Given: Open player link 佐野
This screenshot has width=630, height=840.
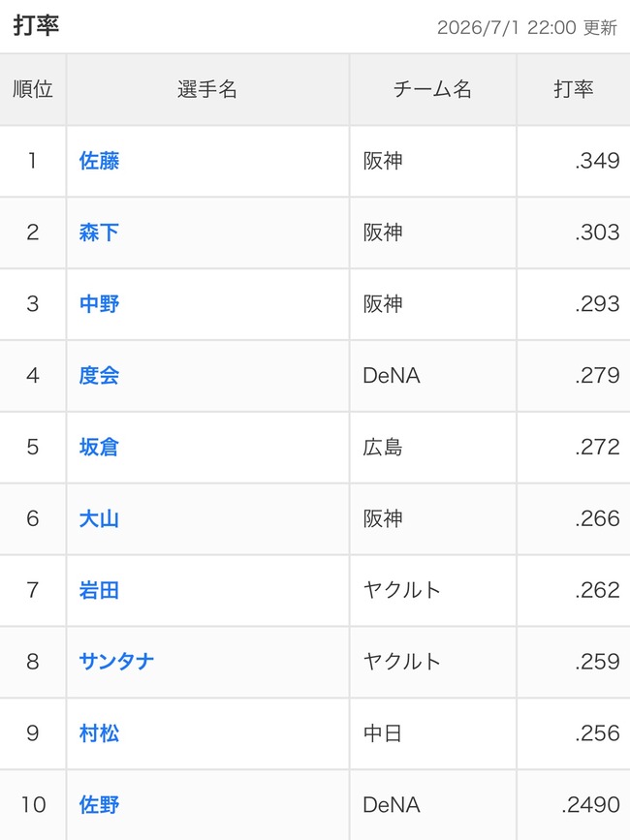Looking at the screenshot, I should click(99, 805).
